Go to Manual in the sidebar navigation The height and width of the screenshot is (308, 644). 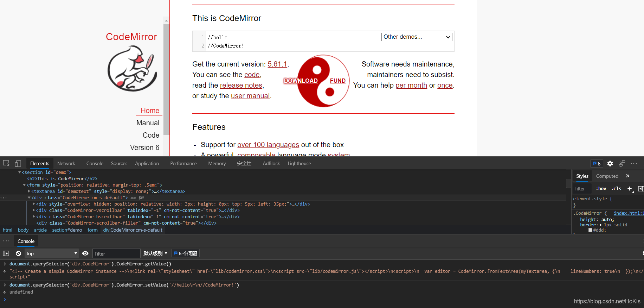(148, 123)
